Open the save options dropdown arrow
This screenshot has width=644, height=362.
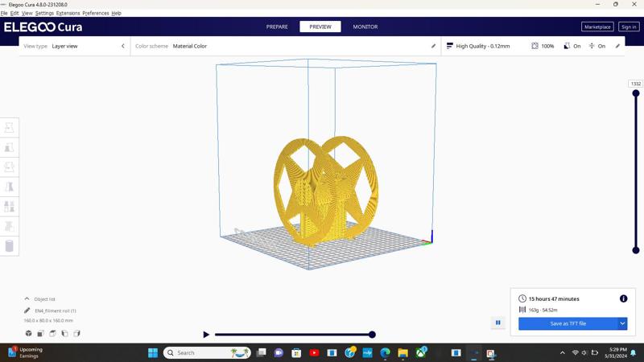[x=622, y=323]
